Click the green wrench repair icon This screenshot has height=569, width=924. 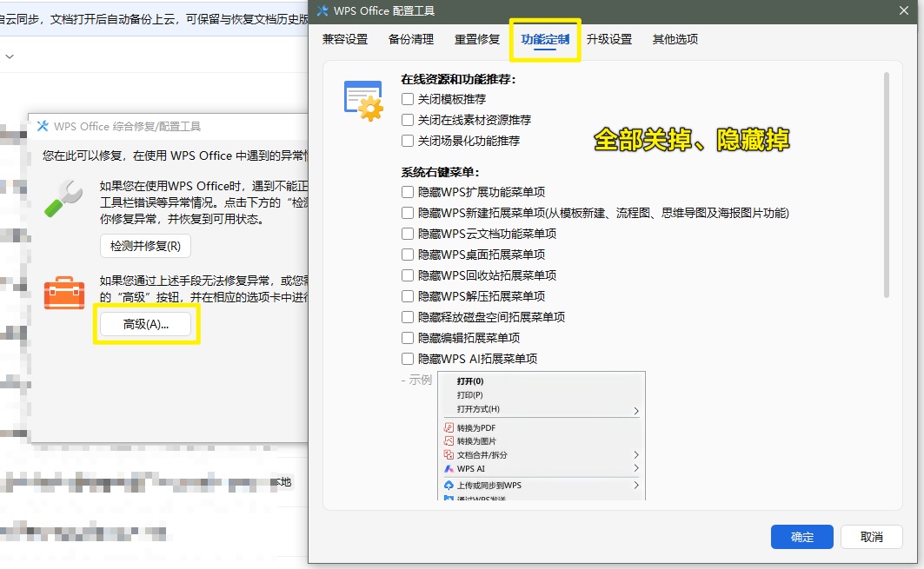[63, 199]
